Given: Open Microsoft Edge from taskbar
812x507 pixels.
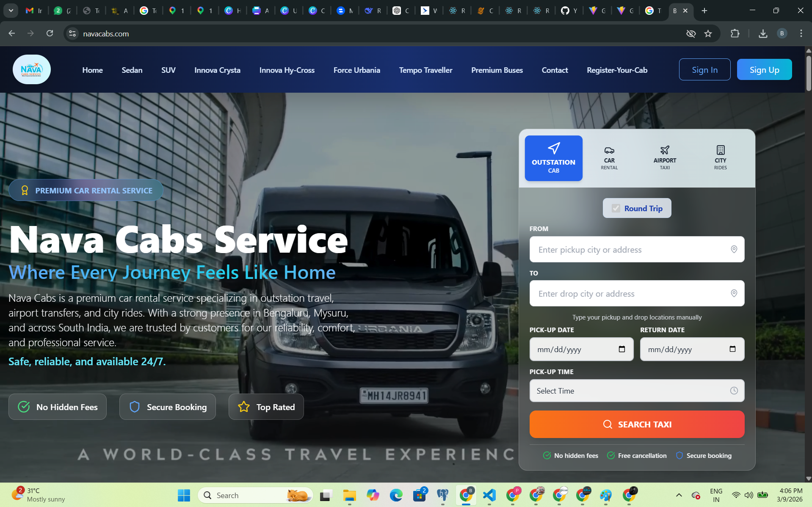Looking at the screenshot, I should (x=396, y=495).
